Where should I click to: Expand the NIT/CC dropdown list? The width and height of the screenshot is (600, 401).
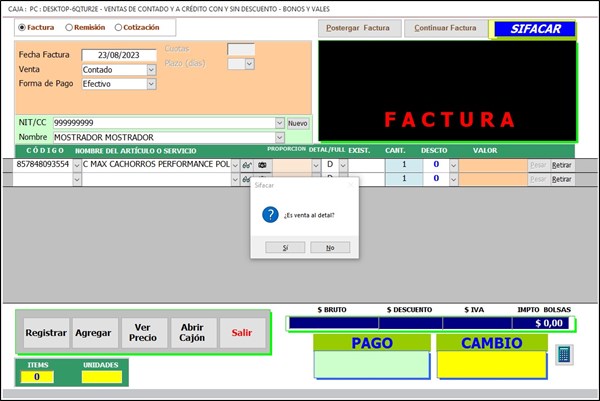(x=279, y=123)
